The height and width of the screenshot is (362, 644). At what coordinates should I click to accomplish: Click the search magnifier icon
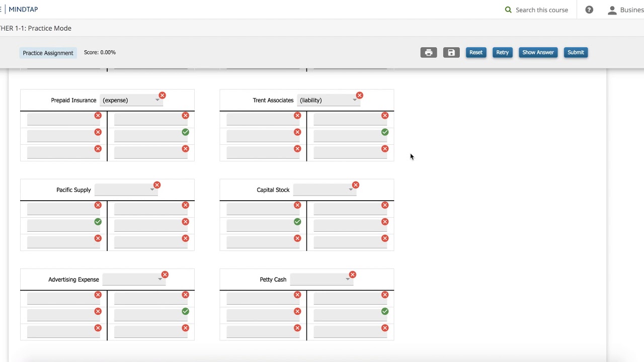508,10
